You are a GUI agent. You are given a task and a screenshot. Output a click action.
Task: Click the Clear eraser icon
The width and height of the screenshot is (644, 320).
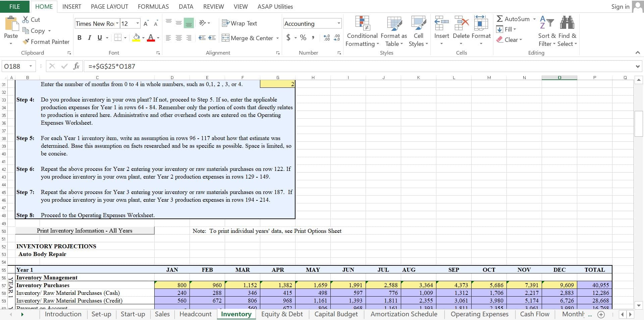[x=500, y=40]
